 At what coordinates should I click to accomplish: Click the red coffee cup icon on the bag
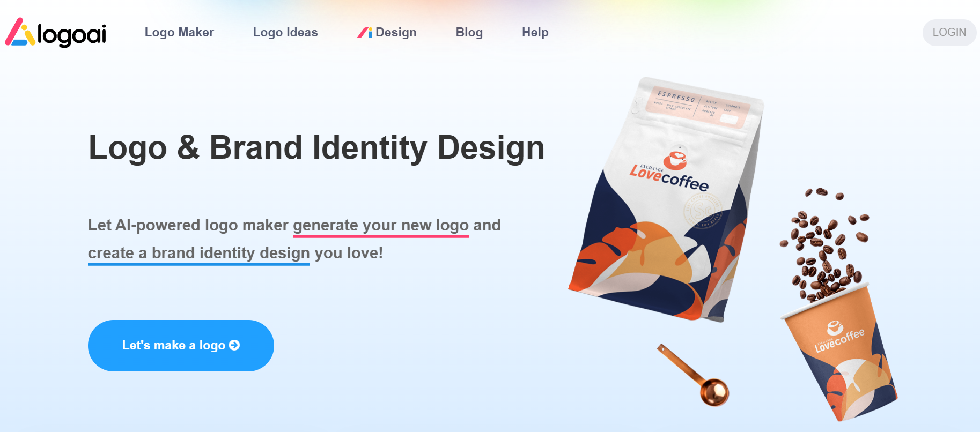coord(675,160)
